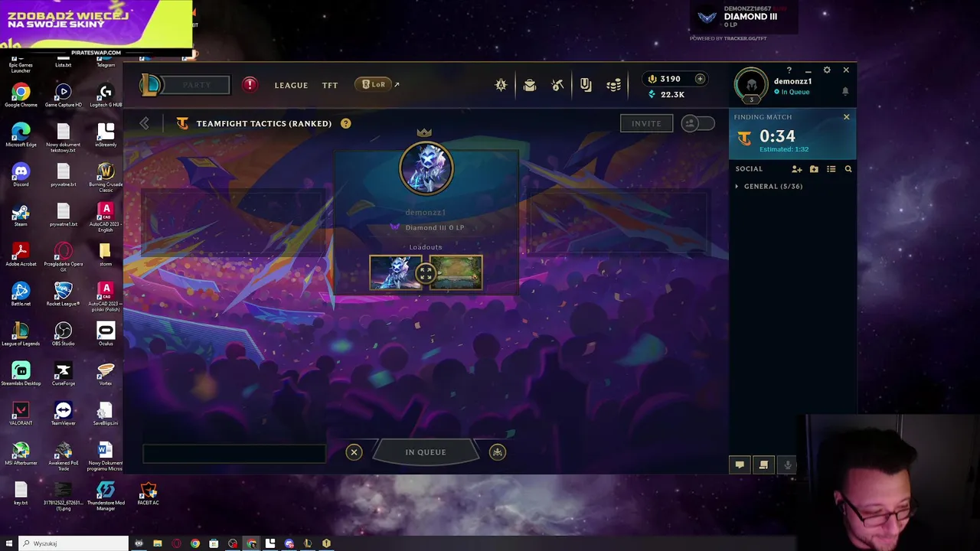This screenshot has width=980, height=551.
Task: Select the arena loadout thumbnail
Action: tap(458, 273)
